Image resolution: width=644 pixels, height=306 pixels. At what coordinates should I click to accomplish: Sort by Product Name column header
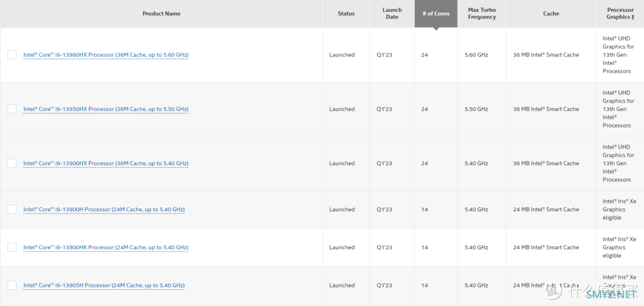click(x=162, y=14)
